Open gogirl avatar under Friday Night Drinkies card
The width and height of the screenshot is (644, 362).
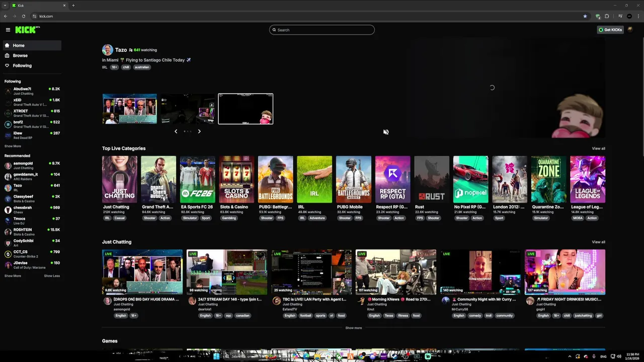tap(530, 301)
